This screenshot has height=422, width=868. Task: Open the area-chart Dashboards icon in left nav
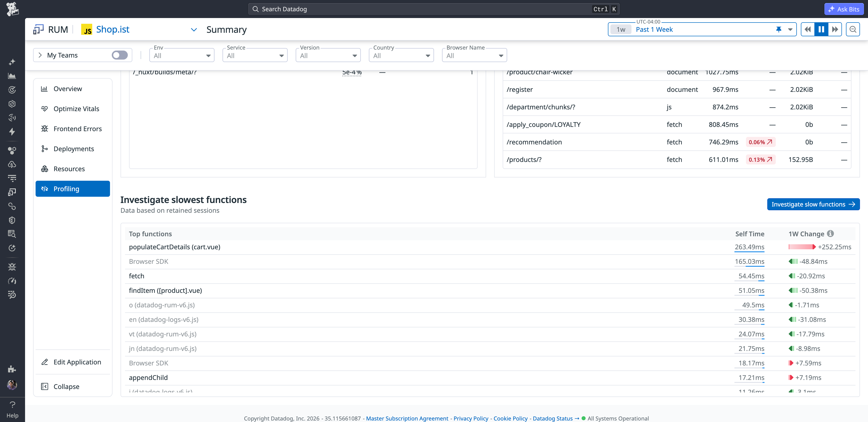12,76
